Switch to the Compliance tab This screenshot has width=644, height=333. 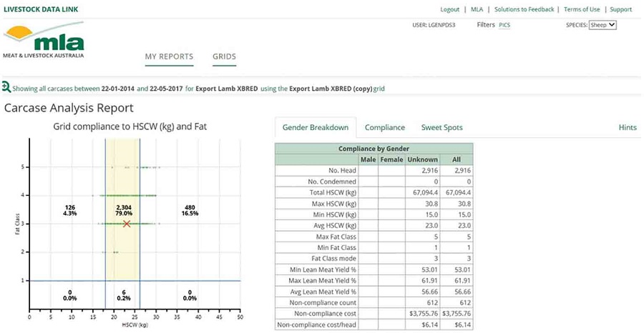click(384, 127)
